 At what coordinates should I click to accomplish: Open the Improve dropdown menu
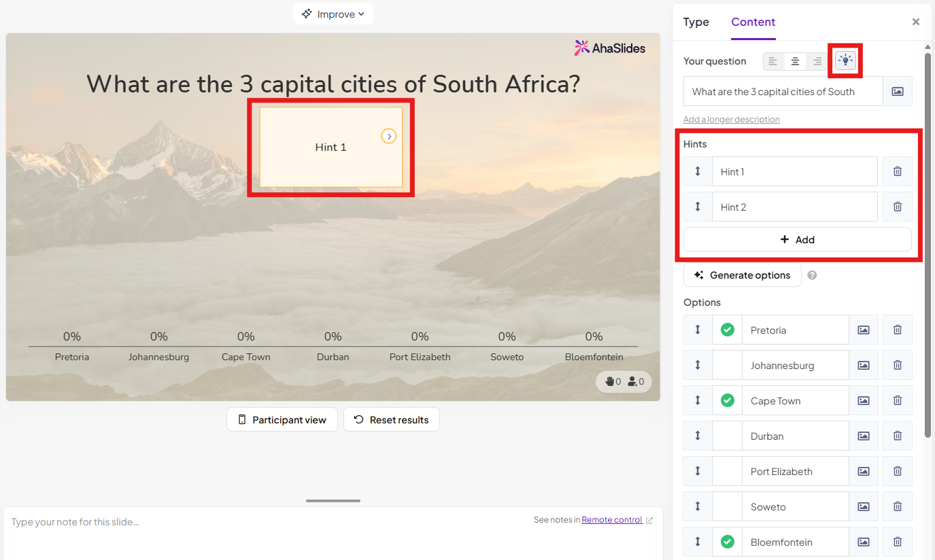click(x=333, y=14)
